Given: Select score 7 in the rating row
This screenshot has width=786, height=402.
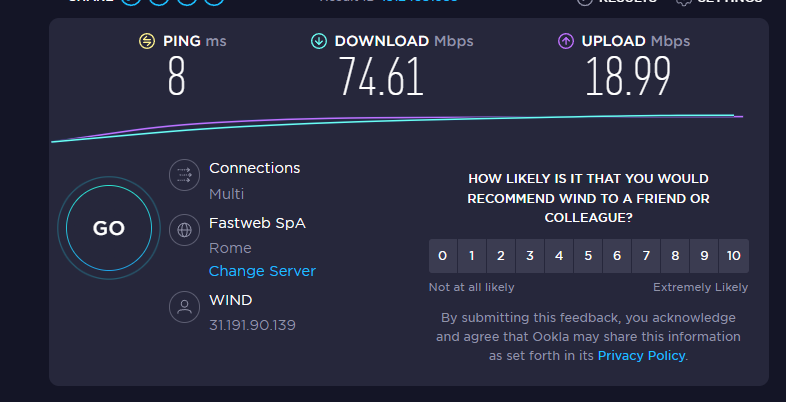Looking at the screenshot, I should pos(646,256).
